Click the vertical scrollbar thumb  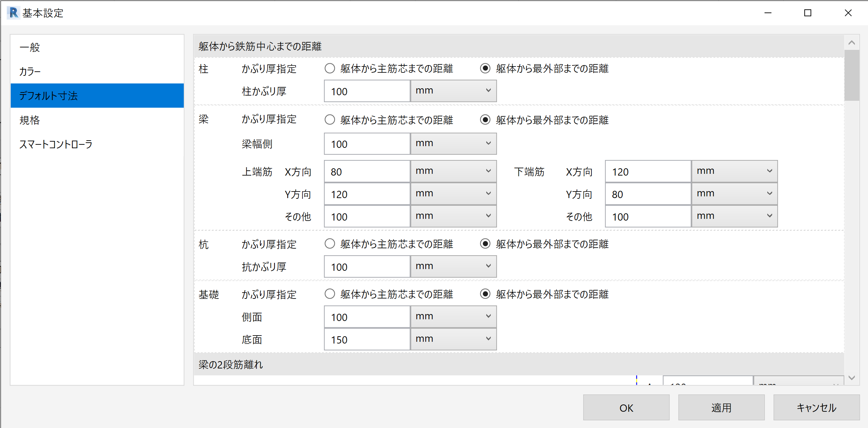852,75
